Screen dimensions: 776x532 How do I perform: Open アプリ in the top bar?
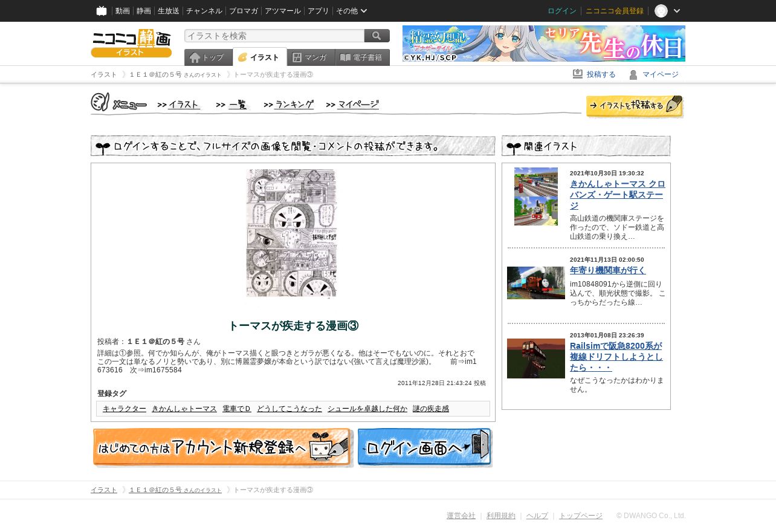point(318,11)
